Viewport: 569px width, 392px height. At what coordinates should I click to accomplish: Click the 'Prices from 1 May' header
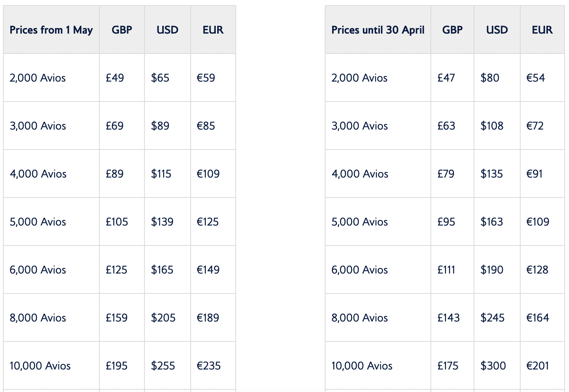(51, 30)
